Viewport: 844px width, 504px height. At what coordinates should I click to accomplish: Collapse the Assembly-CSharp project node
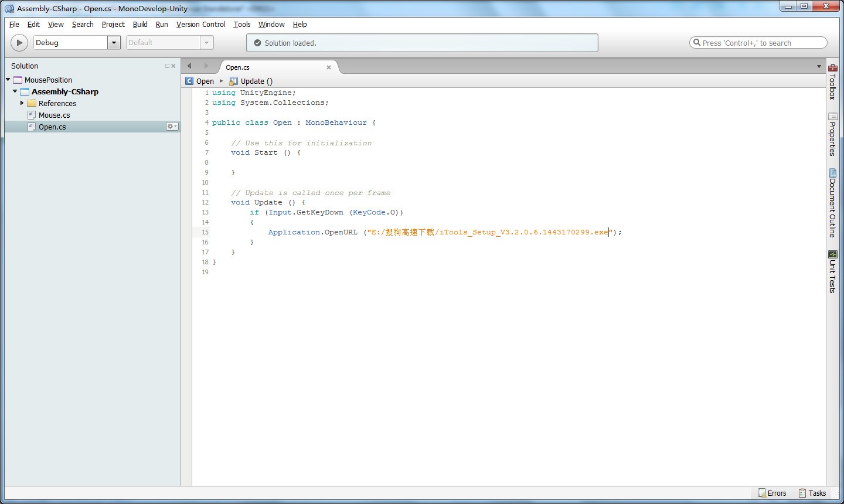coord(15,91)
